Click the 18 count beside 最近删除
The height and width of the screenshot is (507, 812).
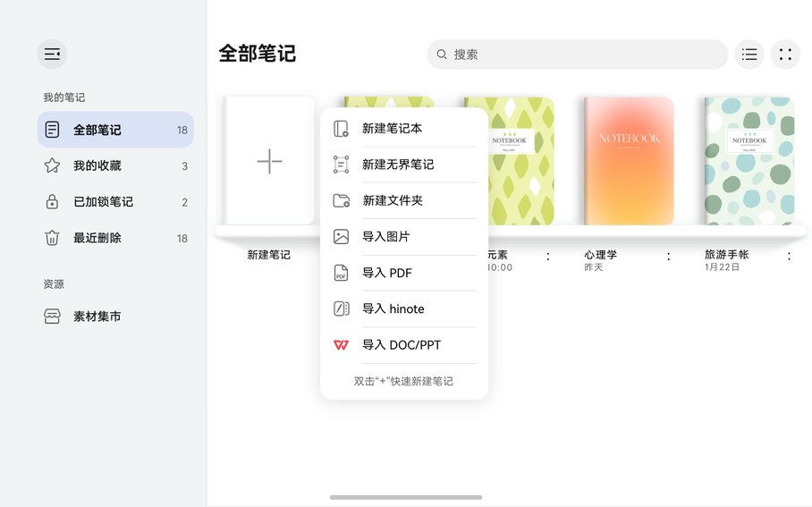182,239
